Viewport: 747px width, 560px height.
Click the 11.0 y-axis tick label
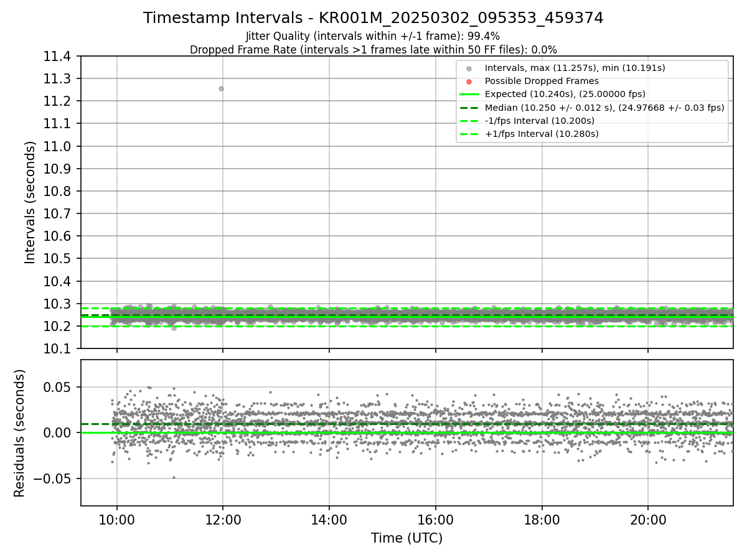coord(59,146)
